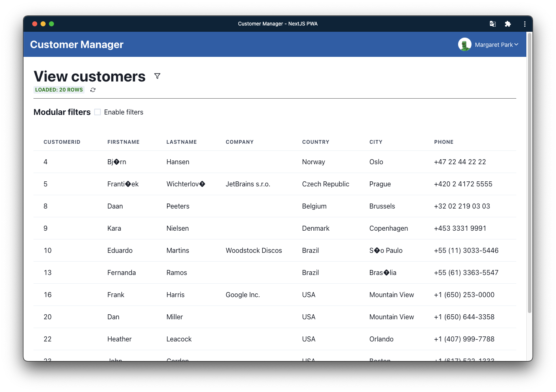
Task: Select the Fernanda first name cell
Action: pyautogui.click(x=122, y=272)
